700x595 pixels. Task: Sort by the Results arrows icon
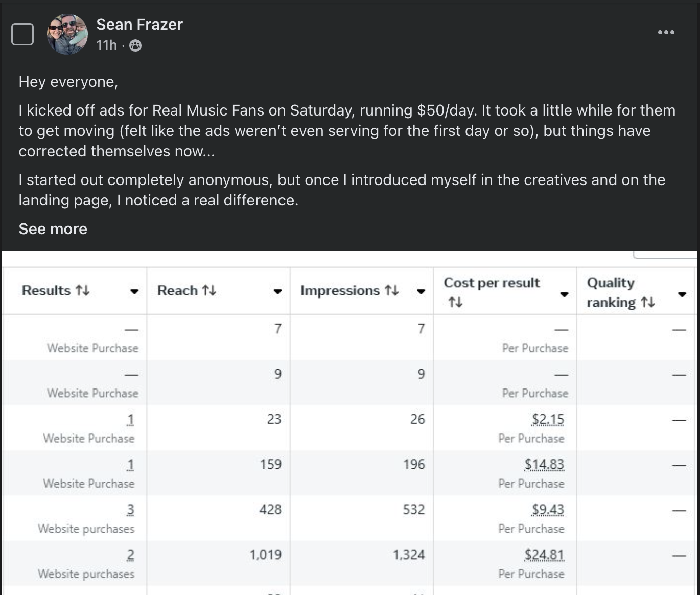click(82, 290)
